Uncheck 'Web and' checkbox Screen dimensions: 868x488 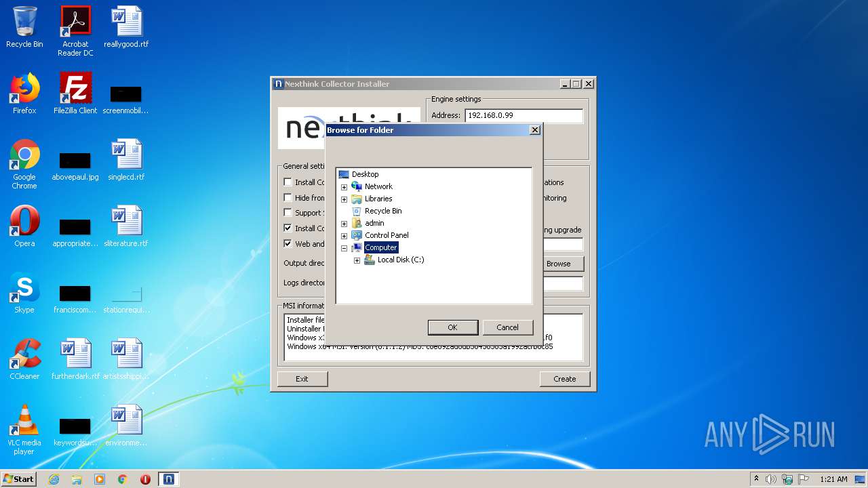coord(288,243)
